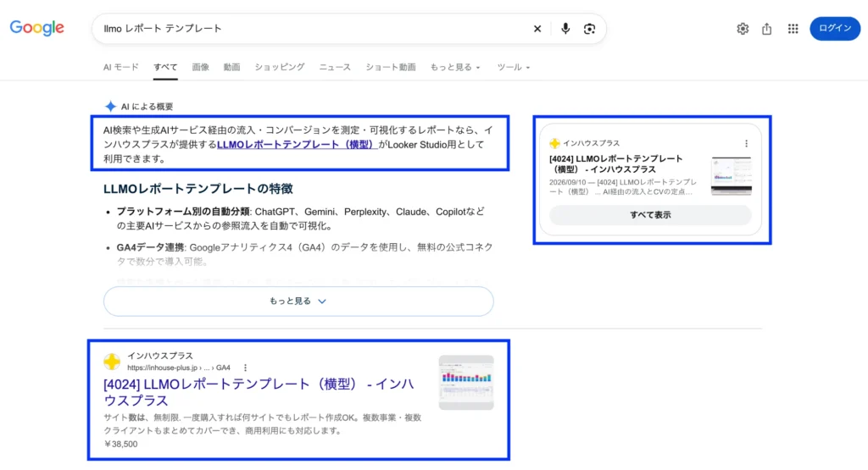Switch to 動画 tab
Viewport: 868px width, 470px height.
232,68
